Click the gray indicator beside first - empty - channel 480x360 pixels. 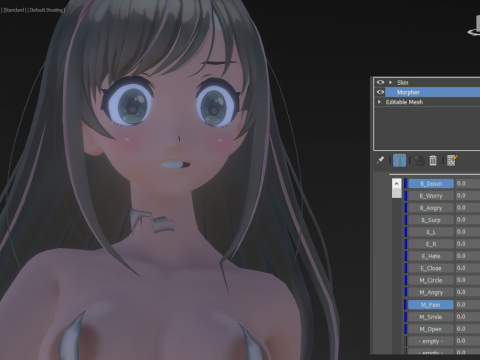[406, 341]
